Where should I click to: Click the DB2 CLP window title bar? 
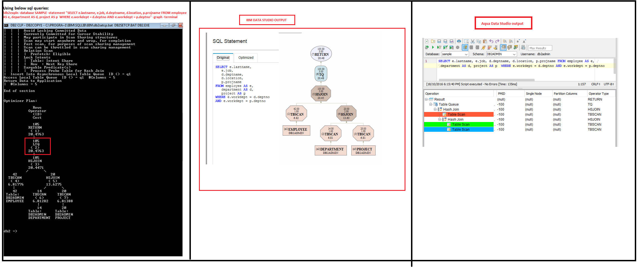coord(93,25)
